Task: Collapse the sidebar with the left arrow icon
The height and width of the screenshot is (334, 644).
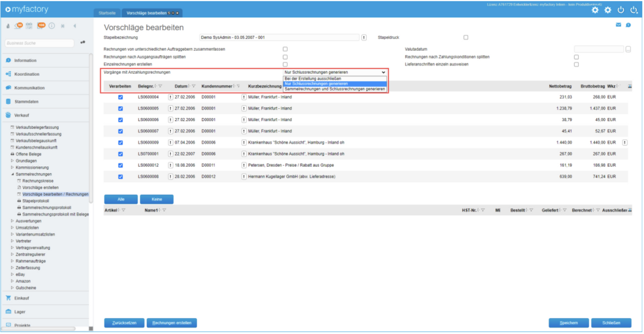Action: [75, 26]
